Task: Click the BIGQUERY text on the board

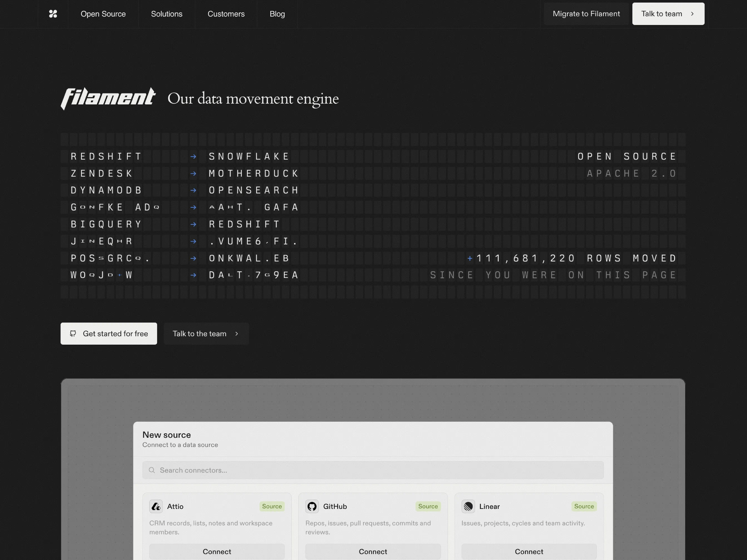Action: [106, 224]
